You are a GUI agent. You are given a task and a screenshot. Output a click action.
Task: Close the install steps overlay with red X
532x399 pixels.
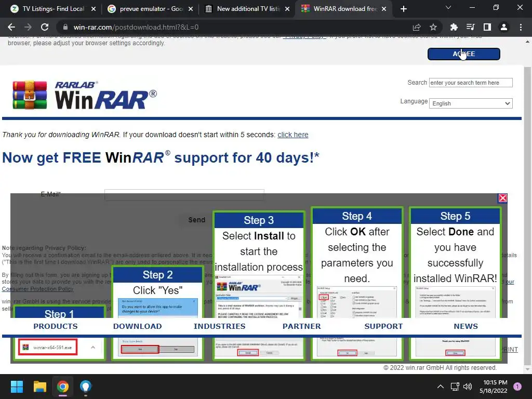click(x=503, y=198)
